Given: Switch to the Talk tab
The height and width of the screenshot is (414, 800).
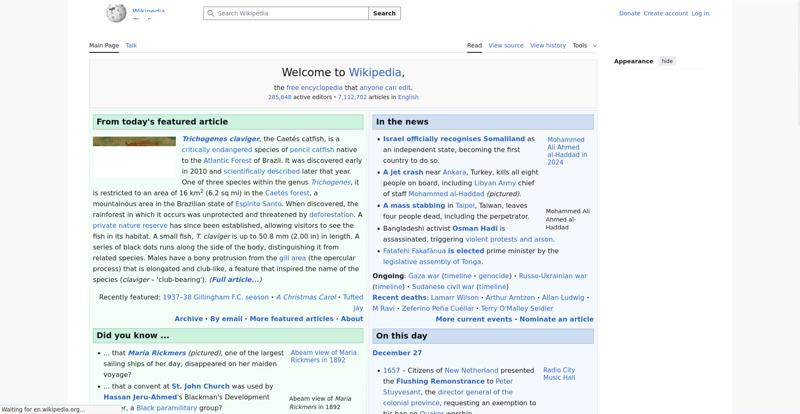Looking at the screenshot, I should pyautogui.click(x=131, y=45).
